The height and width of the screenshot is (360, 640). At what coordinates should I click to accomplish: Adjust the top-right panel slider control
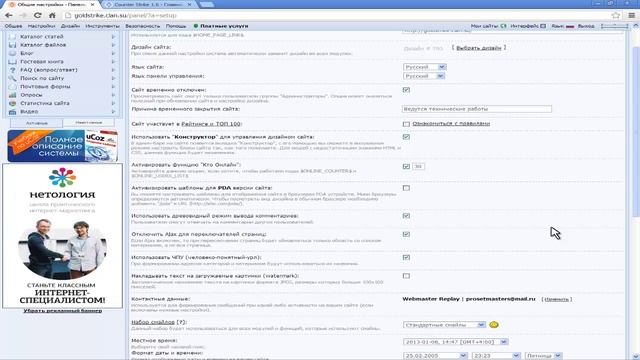click(614, 26)
